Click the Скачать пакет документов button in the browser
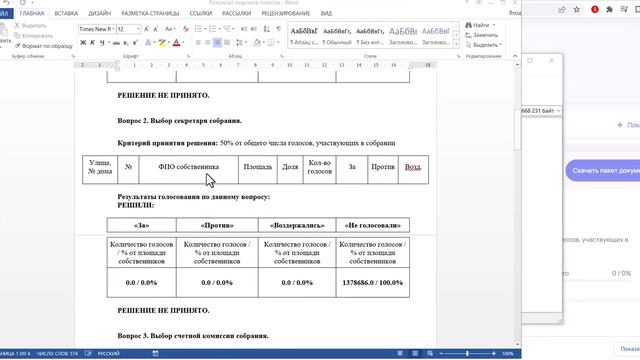Image resolution: width=640 pixels, height=360 pixels. (602, 171)
